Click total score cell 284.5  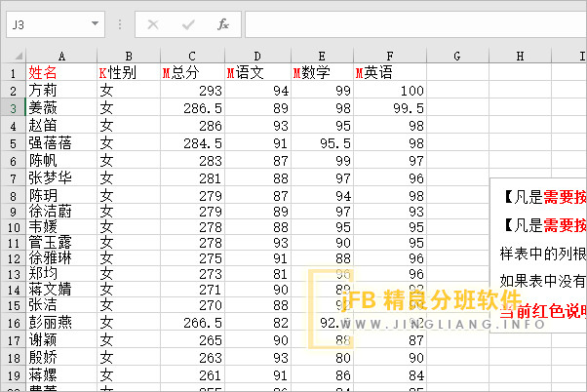(192, 142)
